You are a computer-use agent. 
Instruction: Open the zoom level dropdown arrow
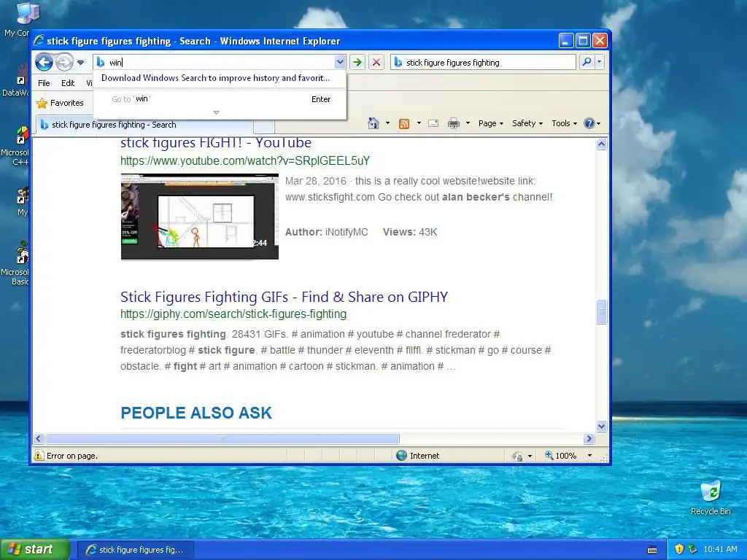point(589,456)
